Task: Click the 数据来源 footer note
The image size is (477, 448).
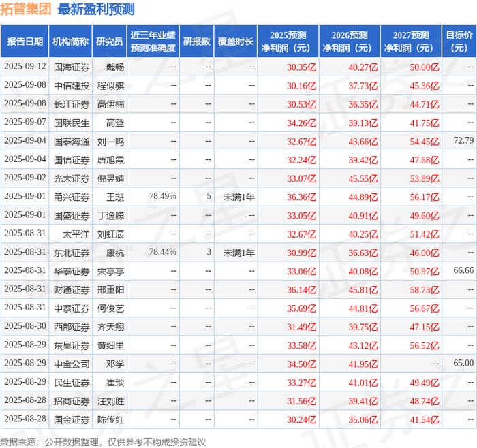Action: click(x=103, y=443)
